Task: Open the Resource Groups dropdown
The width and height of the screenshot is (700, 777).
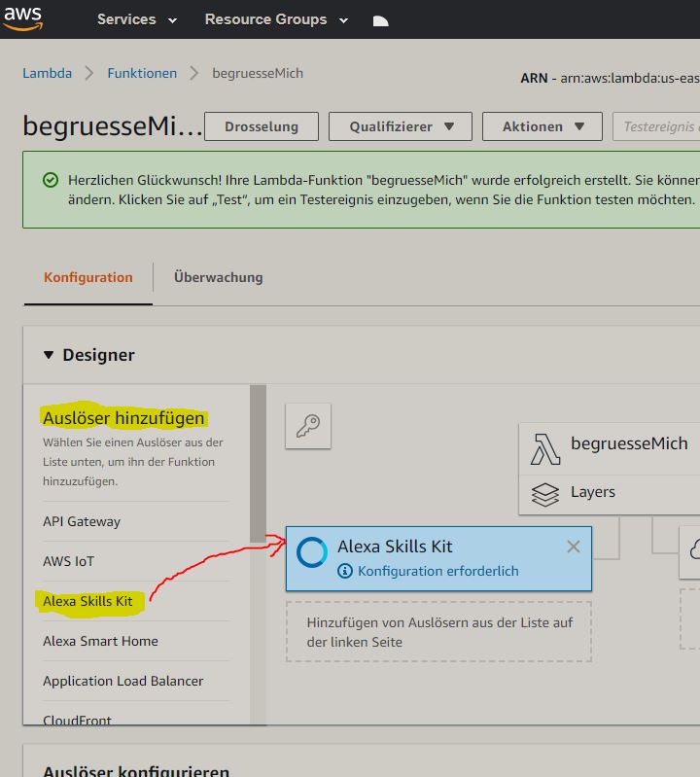Action: [x=276, y=19]
